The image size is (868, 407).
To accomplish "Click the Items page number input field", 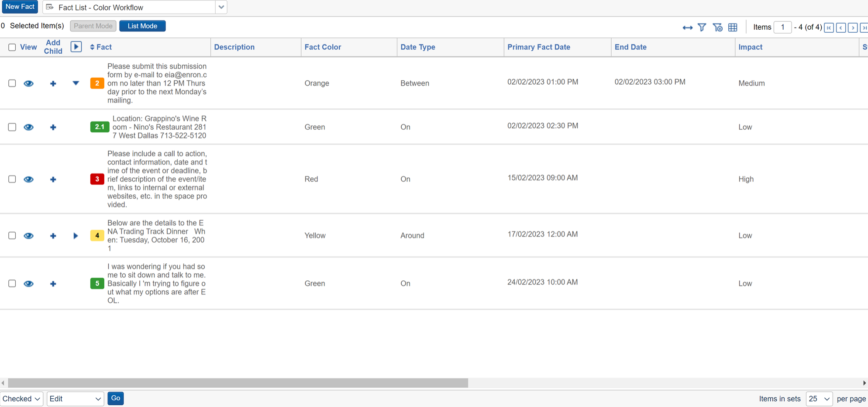I will [x=783, y=27].
